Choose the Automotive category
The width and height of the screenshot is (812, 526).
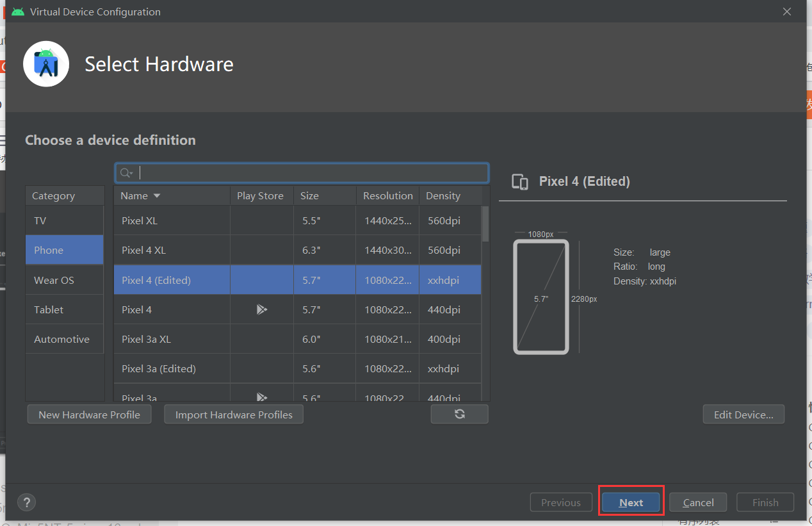65,339
